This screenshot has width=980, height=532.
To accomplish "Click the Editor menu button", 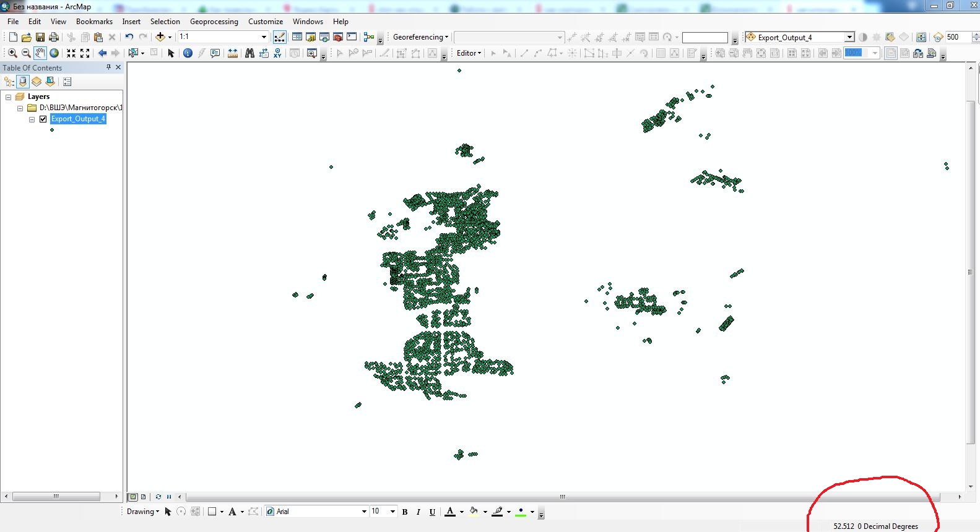I will 469,53.
